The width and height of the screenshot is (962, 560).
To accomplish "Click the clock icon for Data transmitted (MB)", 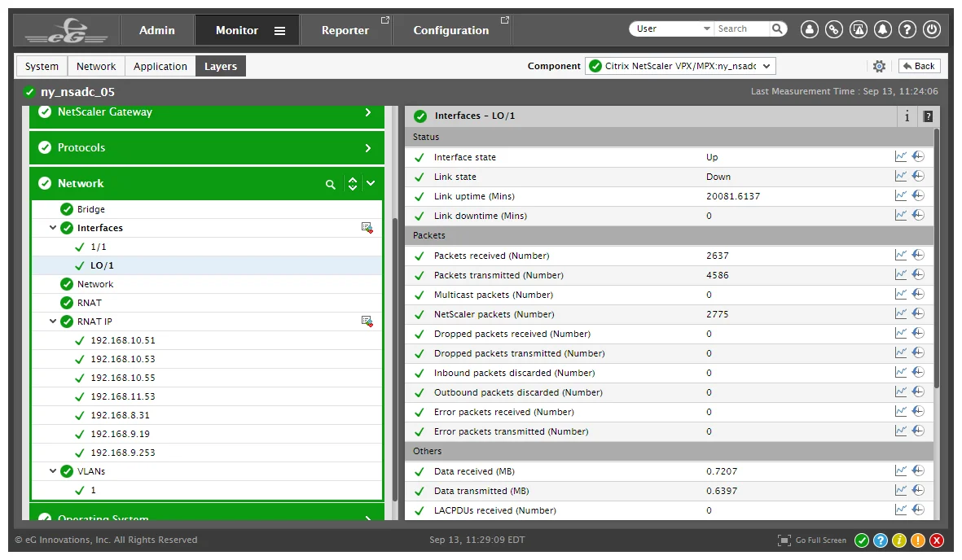I will [x=919, y=490].
